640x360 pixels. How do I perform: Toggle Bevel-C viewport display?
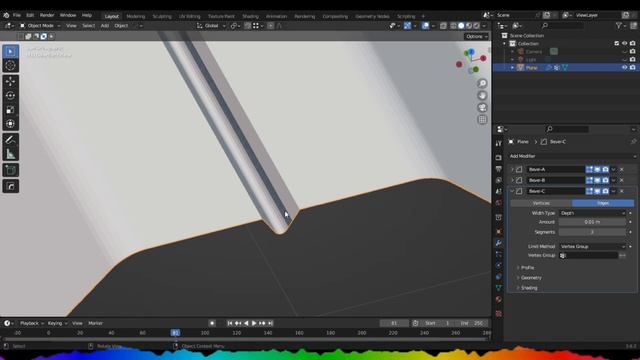(597, 191)
